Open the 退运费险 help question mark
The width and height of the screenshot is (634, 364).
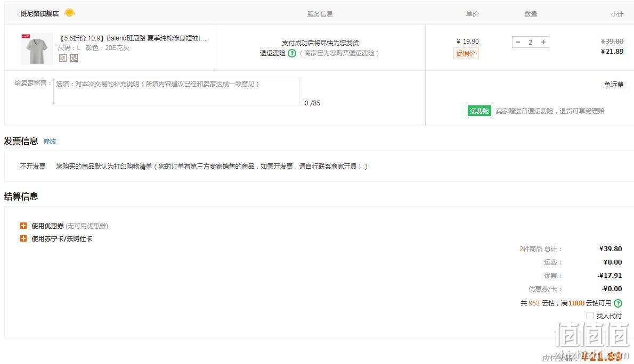[292, 53]
